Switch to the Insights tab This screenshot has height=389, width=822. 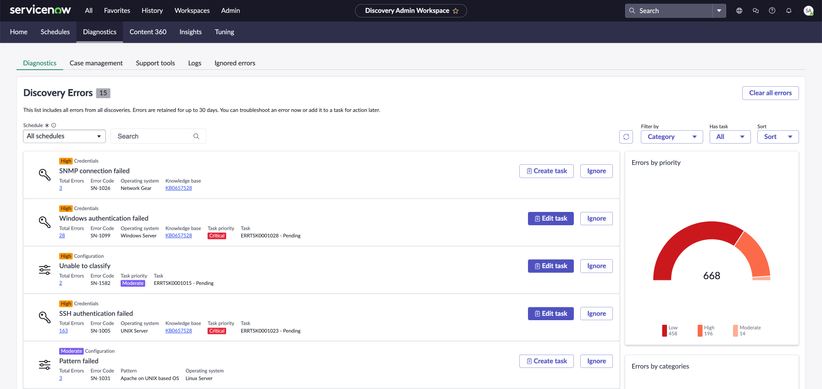click(190, 32)
